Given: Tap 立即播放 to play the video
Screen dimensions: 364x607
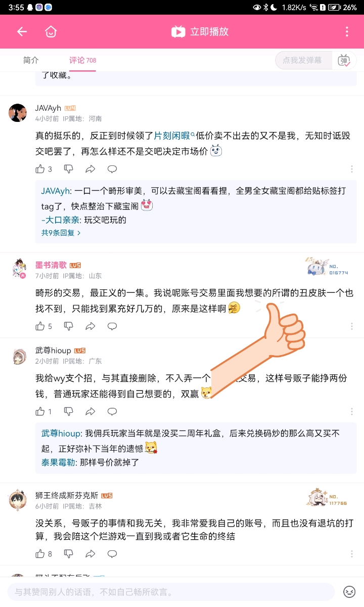Looking at the screenshot, I should 200,31.
